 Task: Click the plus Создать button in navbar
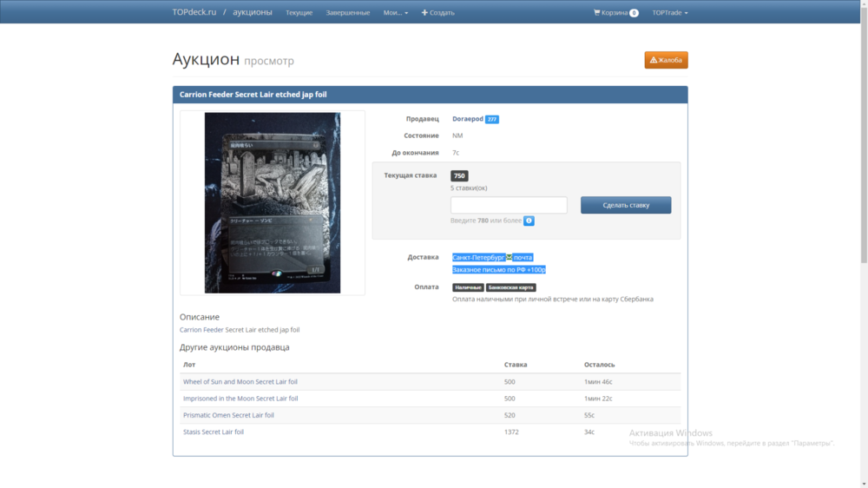[x=438, y=13]
